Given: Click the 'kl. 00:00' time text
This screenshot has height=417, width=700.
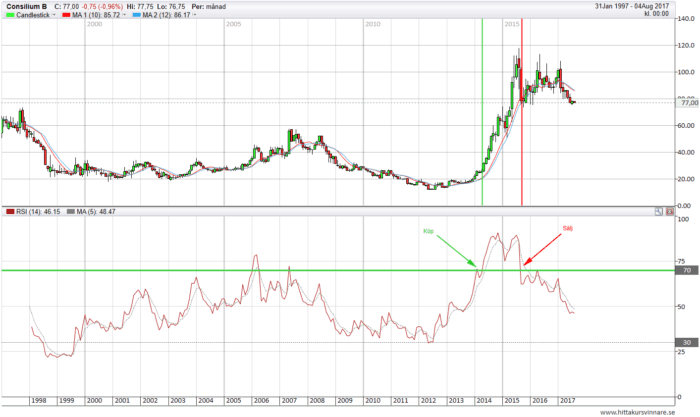Looking at the screenshot, I should [x=656, y=13].
